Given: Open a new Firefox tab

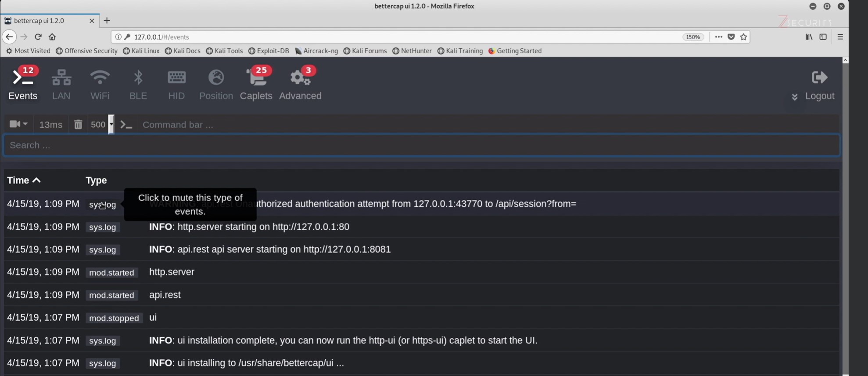Looking at the screenshot, I should coord(107,21).
